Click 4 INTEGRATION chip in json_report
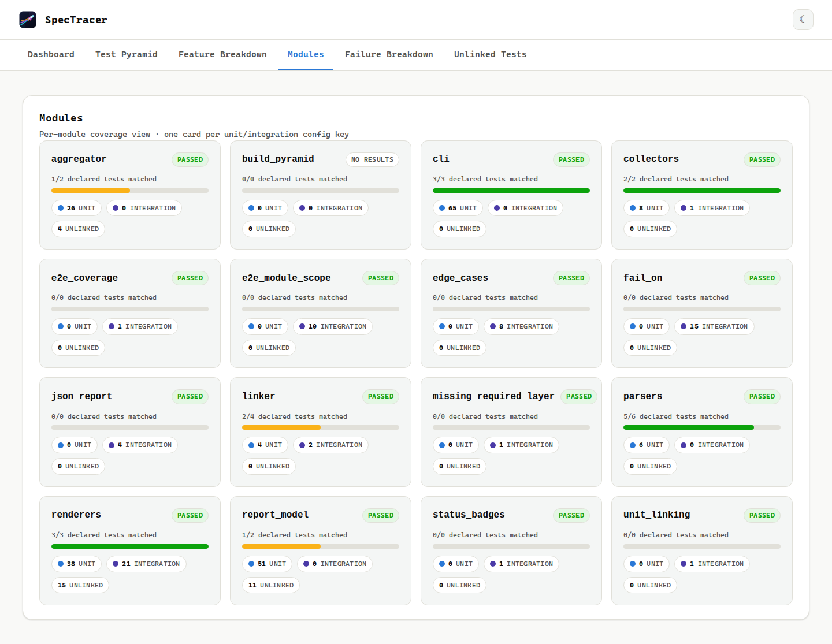The height and width of the screenshot is (644, 832). [140, 445]
